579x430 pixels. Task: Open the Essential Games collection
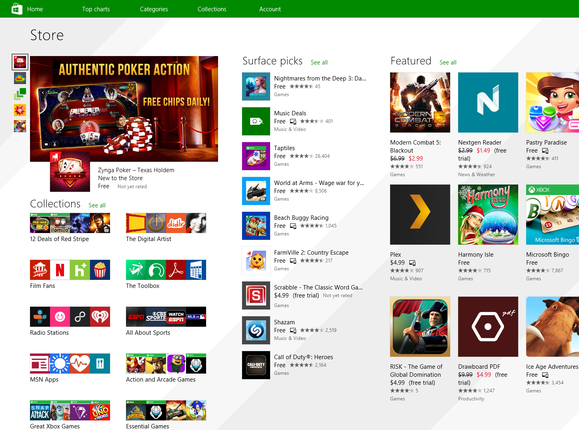[166, 414]
